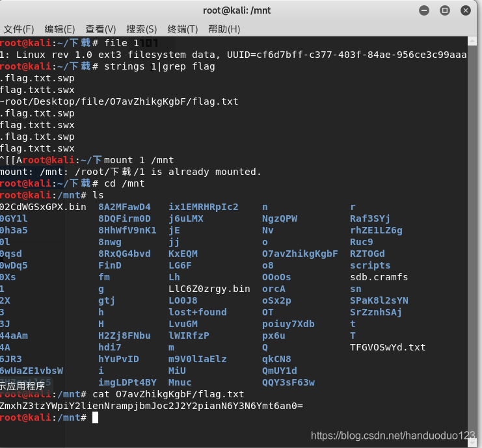The width and height of the screenshot is (482, 448).
Task: Open the 编辑(E) menu
Action: click(60, 29)
